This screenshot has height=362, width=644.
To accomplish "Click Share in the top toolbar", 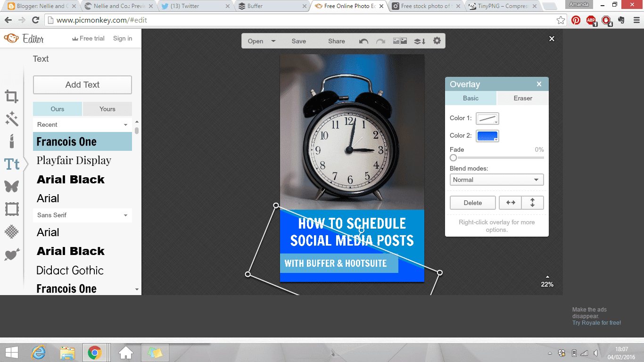I will tap(337, 41).
